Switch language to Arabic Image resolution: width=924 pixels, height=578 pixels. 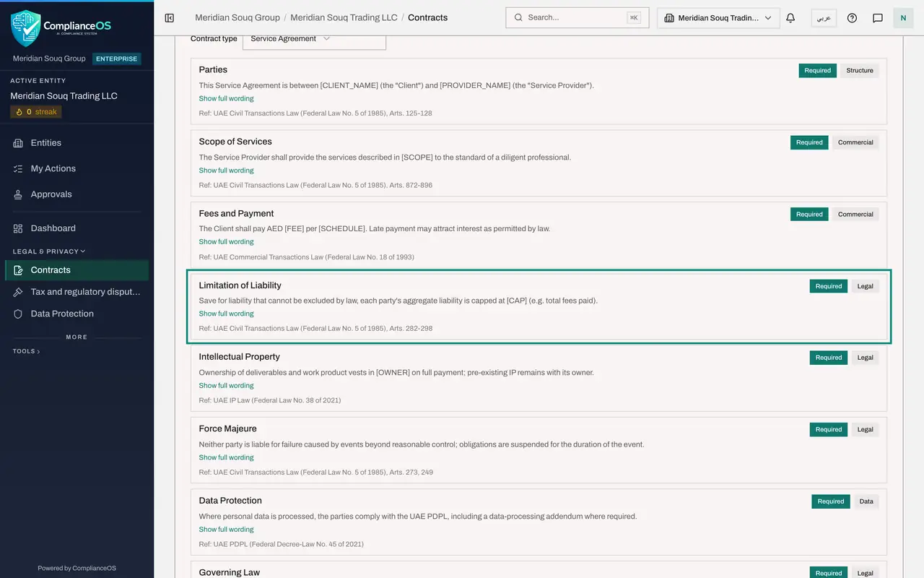(824, 17)
